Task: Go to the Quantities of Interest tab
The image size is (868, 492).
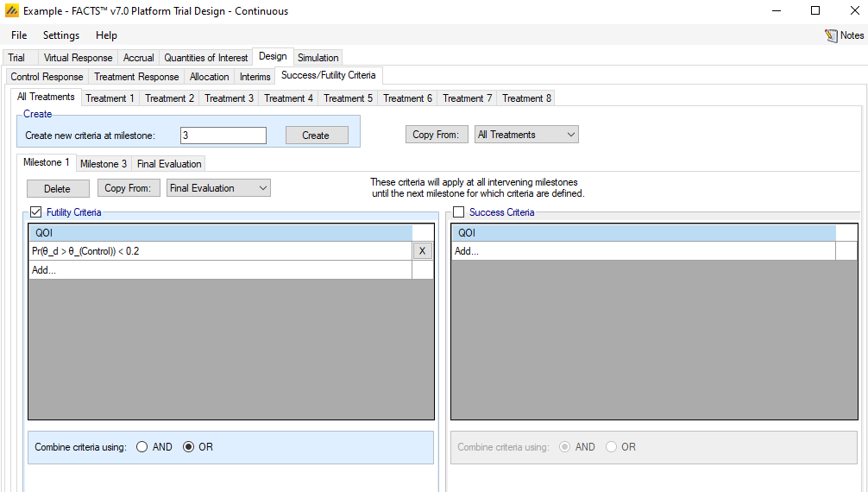Action: (x=206, y=58)
